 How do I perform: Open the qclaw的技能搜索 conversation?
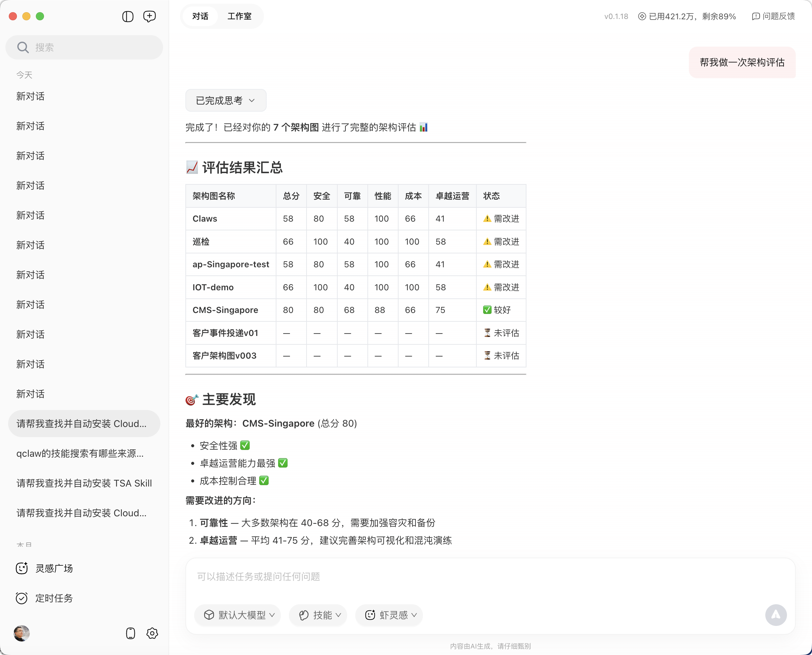[x=80, y=453]
